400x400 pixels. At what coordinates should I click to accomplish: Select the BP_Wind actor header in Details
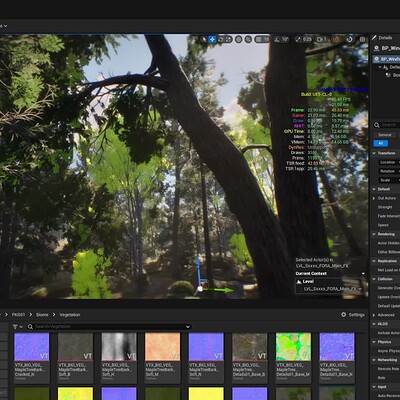coord(386,48)
